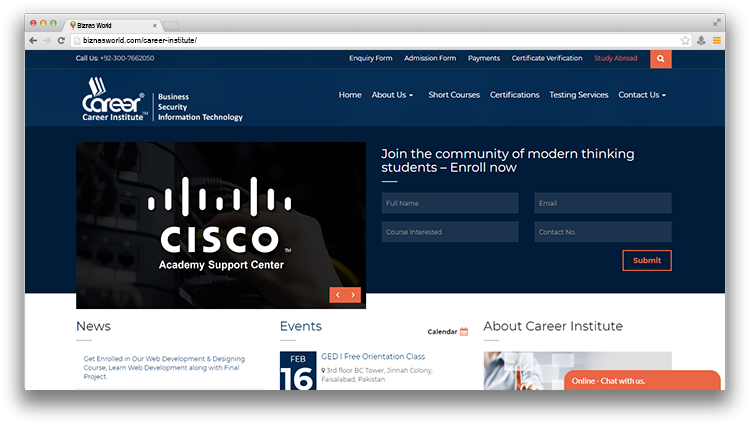This screenshot has height=425, width=750.
Task: Click the fullscreen arrows in title bar
Action: pos(717,22)
